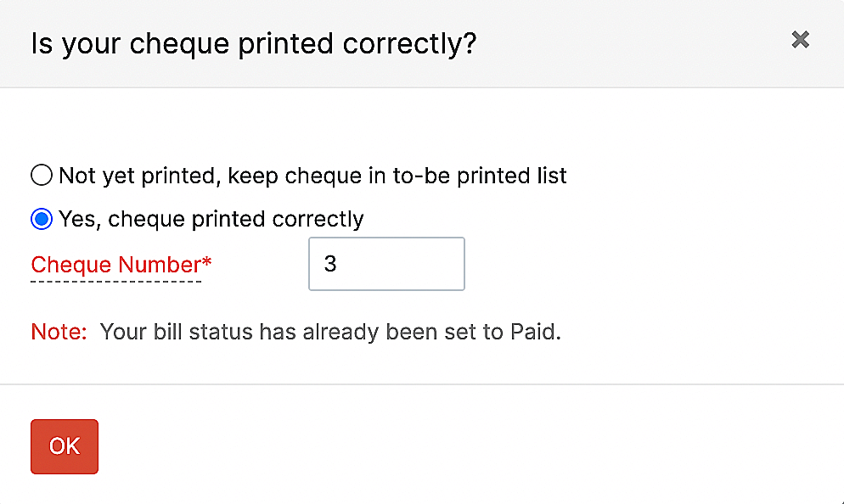Focus the Cheque Number input field
This screenshot has height=504, width=844.
click(x=386, y=264)
